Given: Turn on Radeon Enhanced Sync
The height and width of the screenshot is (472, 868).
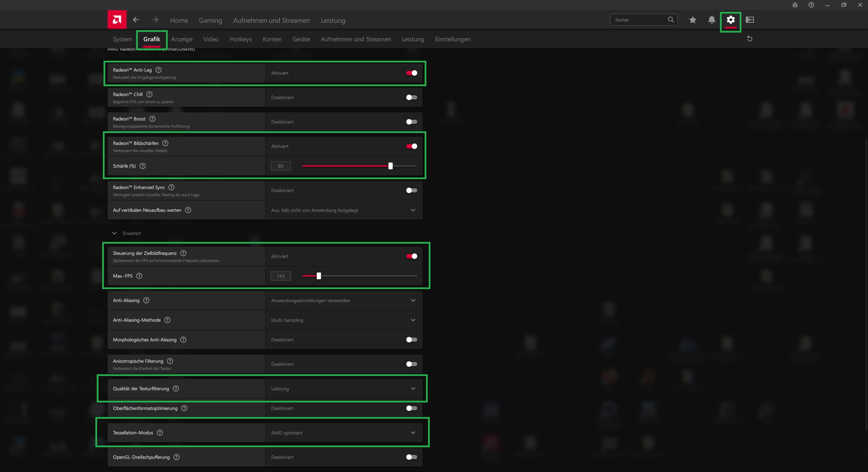Looking at the screenshot, I should pyautogui.click(x=411, y=190).
